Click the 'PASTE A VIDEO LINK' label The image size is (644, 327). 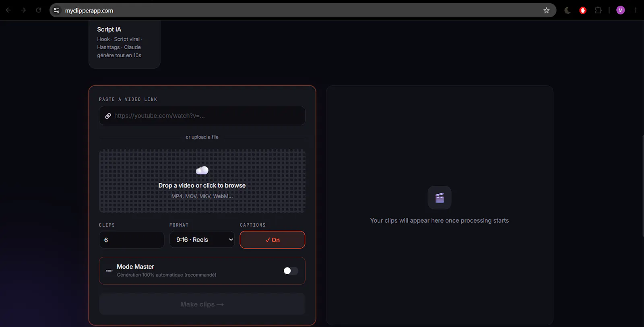[x=128, y=99]
